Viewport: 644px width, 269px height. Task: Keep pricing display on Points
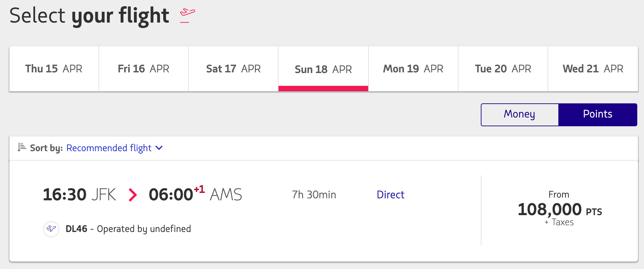click(597, 114)
